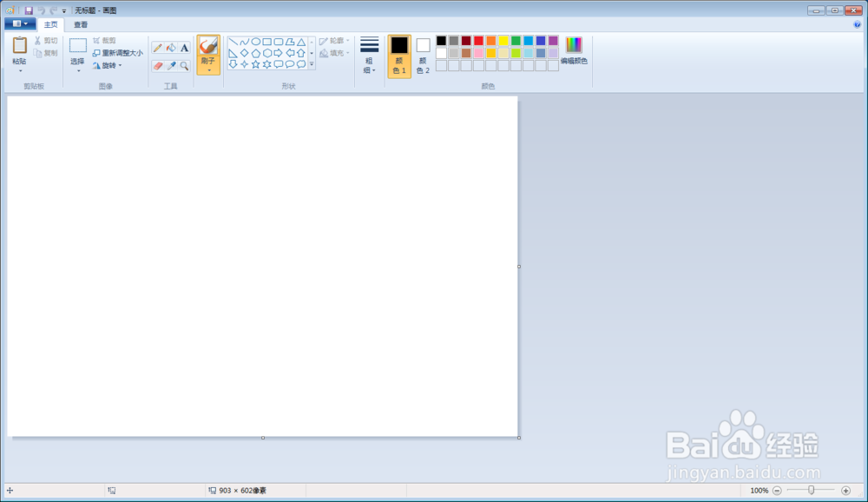868x502 pixels.
Task: Pick the yellow color swatch
Action: [x=503, y=41]
